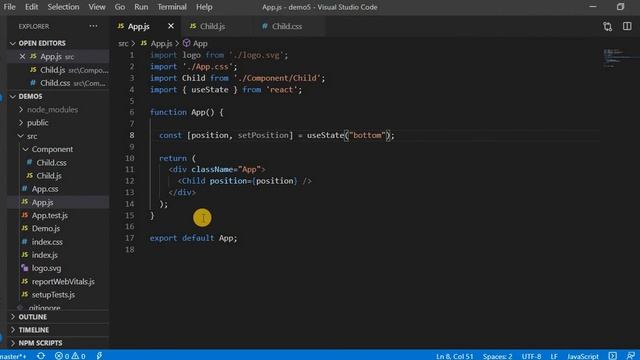The height and width of the screenshot is (360, 640).
Task: Open Demo.js file
Action: pos(46,229)
